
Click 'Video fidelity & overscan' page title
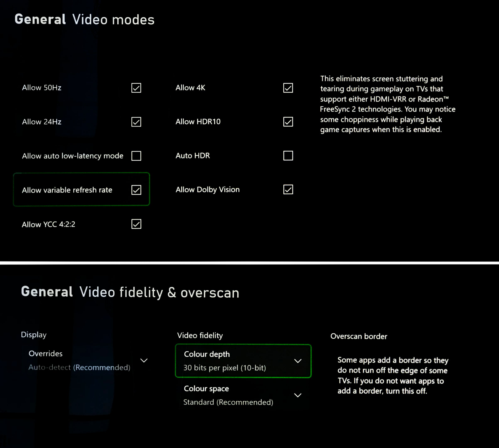(x=159, y=292)
